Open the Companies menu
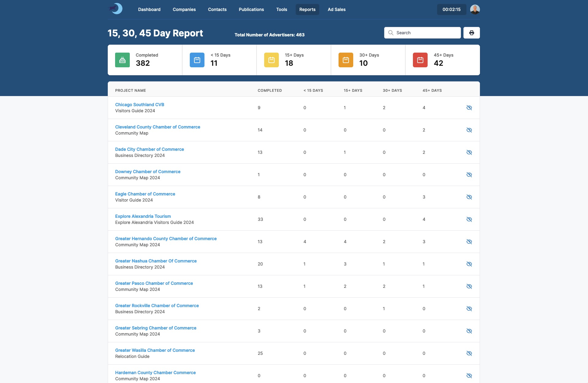This screenshot has height=383, width=588. (184, 9)
